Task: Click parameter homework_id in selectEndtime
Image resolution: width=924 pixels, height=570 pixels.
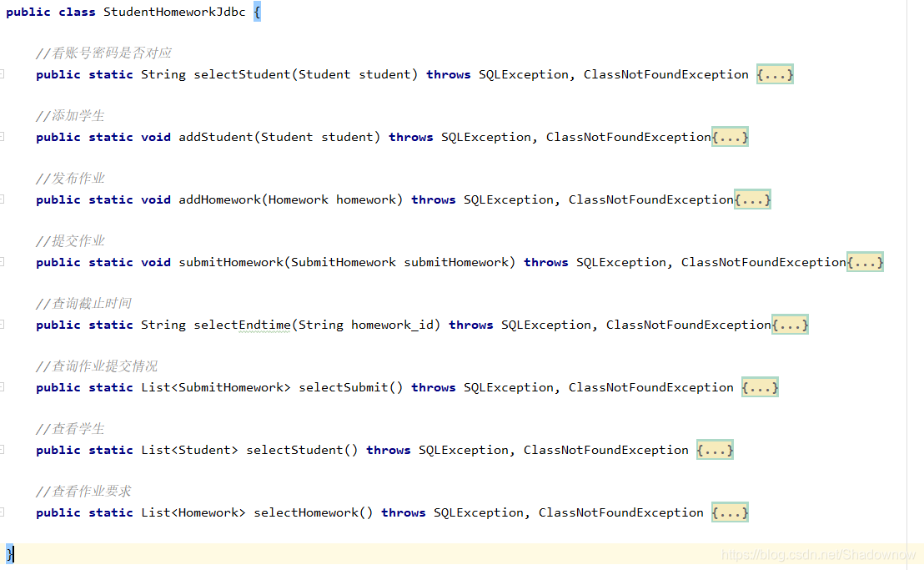Action: 393,325
